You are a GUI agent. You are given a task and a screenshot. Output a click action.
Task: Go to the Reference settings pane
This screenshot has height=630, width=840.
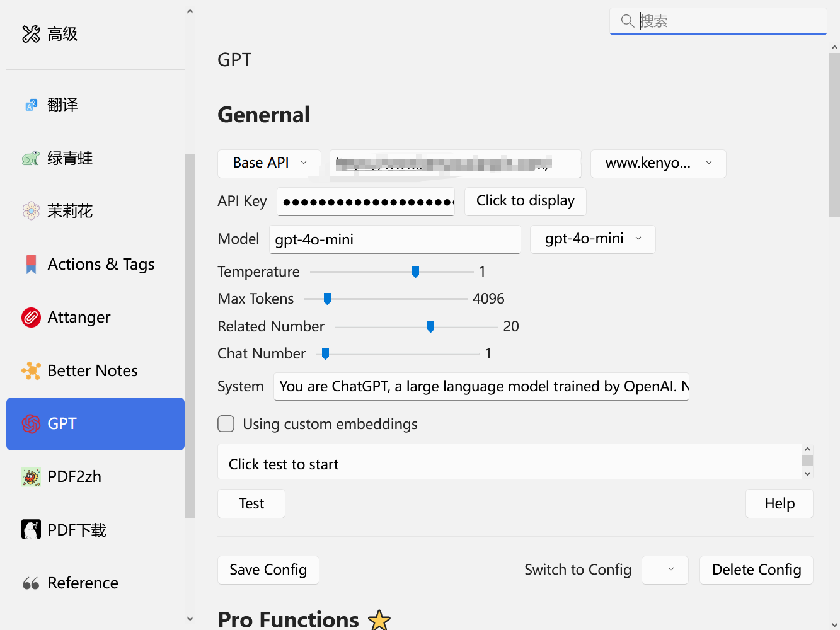(95, 583)
